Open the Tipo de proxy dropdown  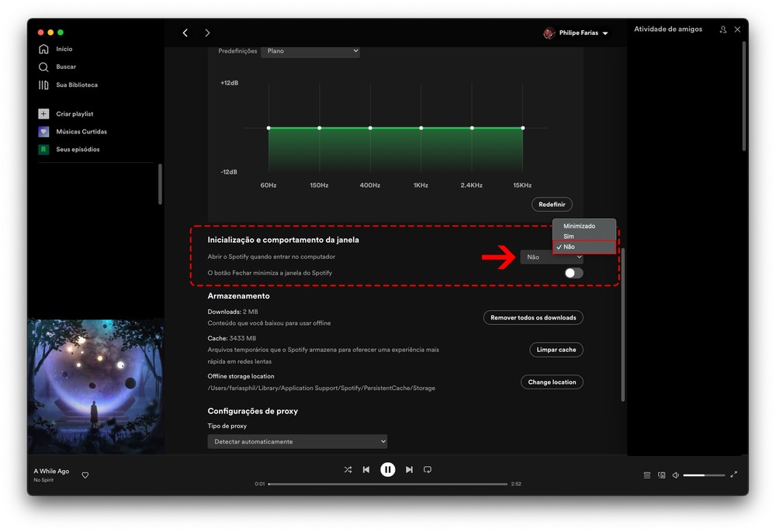(297, 441)
